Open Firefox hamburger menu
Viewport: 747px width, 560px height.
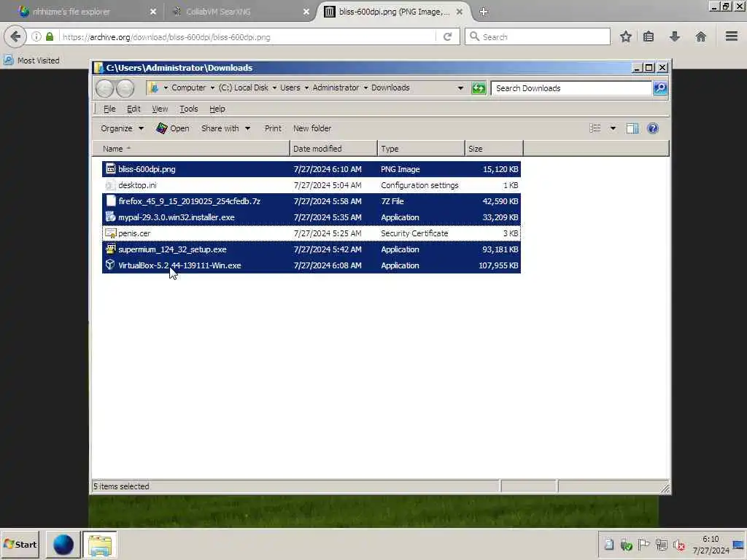(732, 36)
